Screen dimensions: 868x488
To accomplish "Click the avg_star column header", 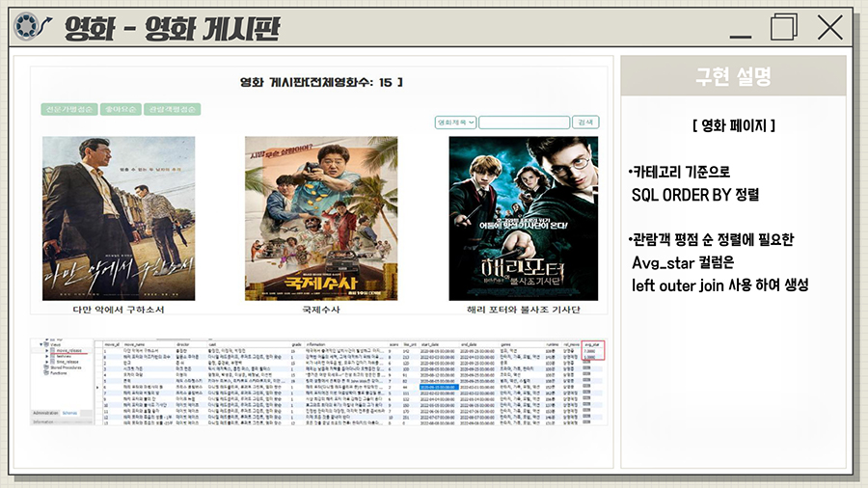I will (592, 344).
